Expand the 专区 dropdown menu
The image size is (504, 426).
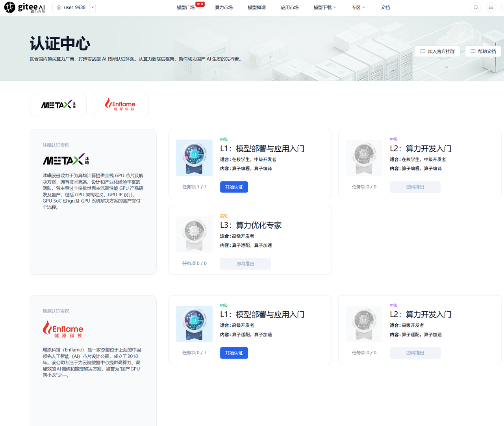[x=358, y=7]
